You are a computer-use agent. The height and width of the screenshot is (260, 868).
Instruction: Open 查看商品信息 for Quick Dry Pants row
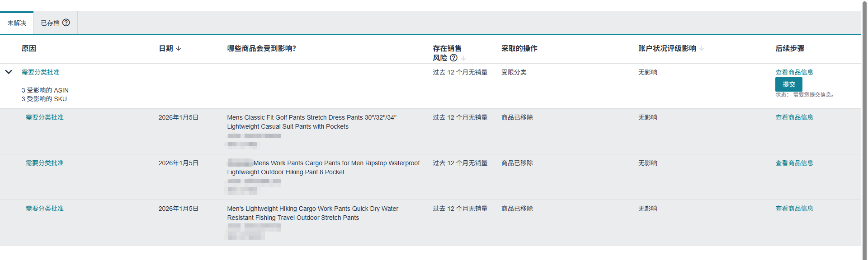point(794,209)
